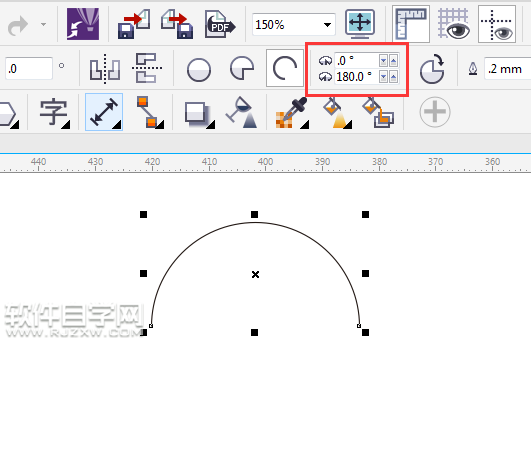This screenshot has height=457, width=531.
Task: Open the 150% zoom level dropdown
Action: [x=327, y=24]
